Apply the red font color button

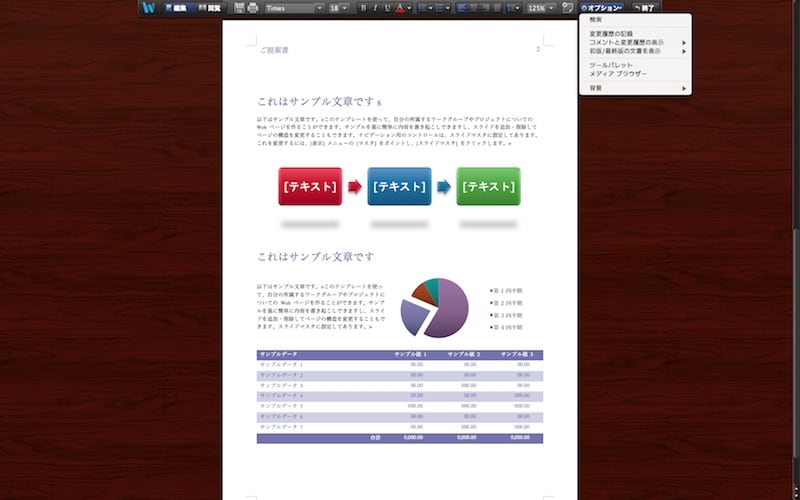400,8
